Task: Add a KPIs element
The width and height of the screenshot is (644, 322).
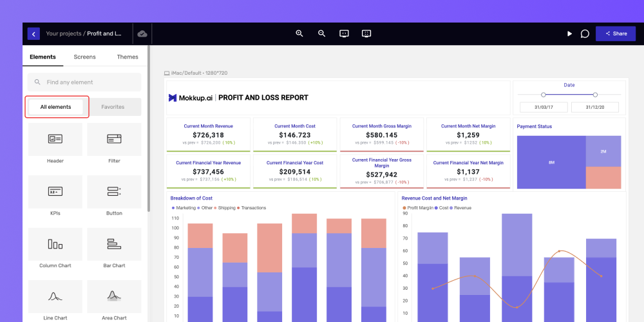Action: 55,196
